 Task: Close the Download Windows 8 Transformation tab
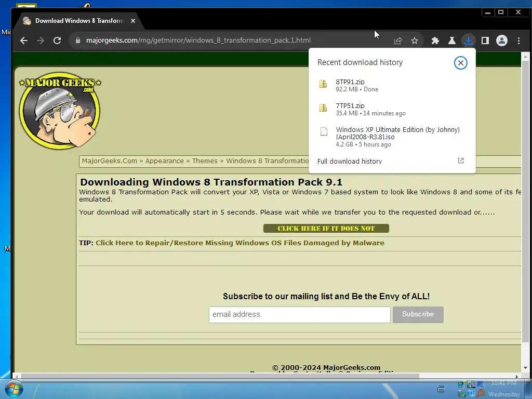coord(133,21)
